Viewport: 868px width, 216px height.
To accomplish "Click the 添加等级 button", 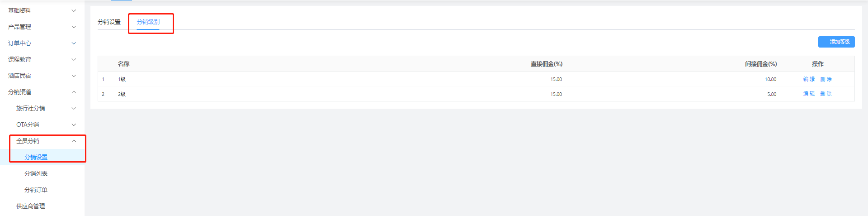I will [836, 42].
